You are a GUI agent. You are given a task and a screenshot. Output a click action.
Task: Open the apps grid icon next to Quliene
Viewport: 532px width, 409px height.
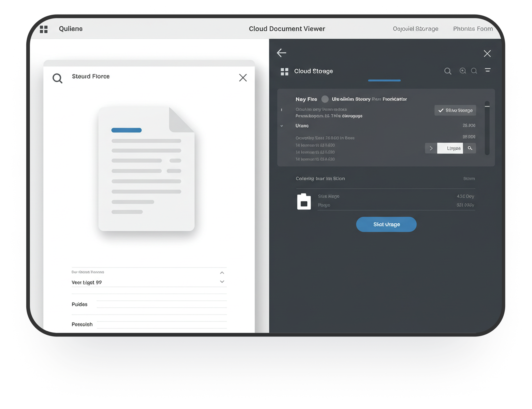(x=44, y=29)
